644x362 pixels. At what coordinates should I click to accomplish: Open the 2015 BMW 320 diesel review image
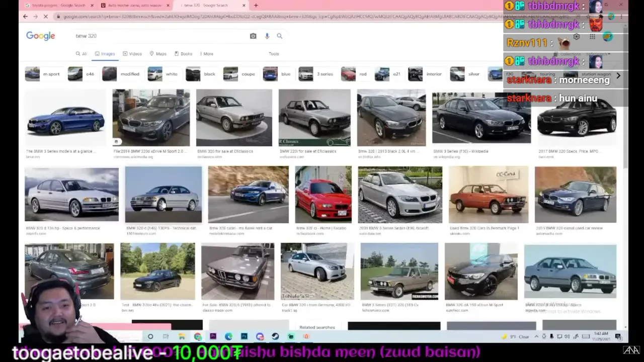[576, 195]
